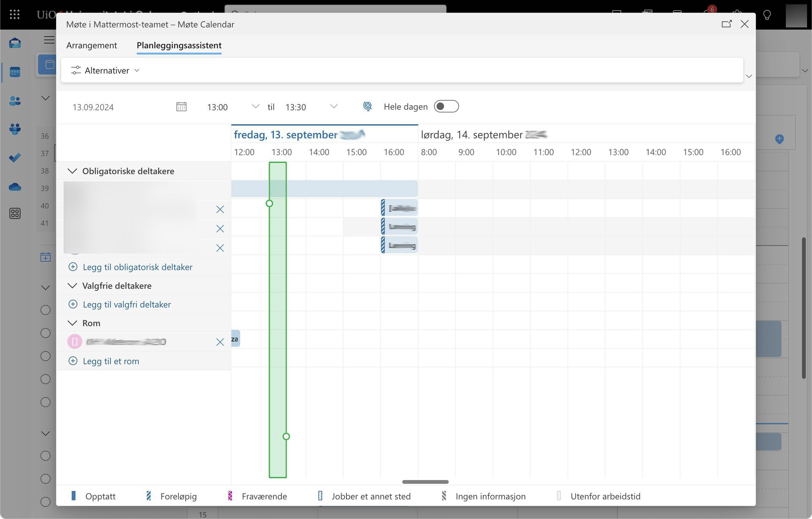812x519 pixels.
Task: Open the end time 13:30 dropdown
Action: (334, 107)
